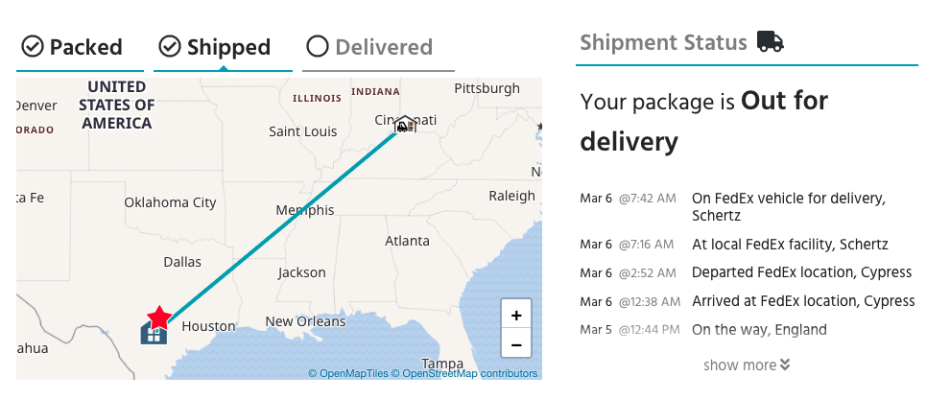Click the destination house icon on map
This screenshot has width=950, height=400.
point(154,333)
